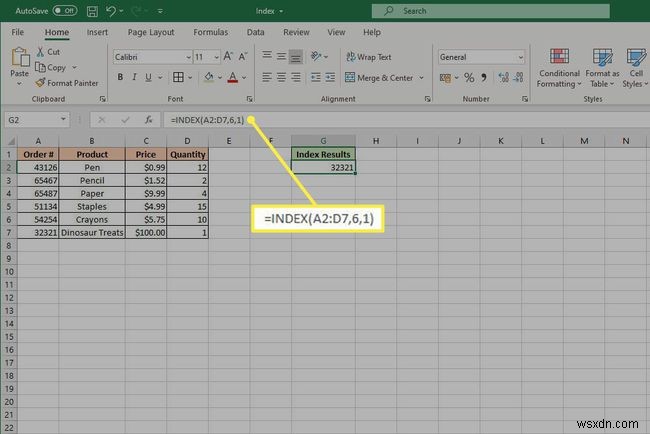Open the Clipboard dialog launcher
Viewport: 650px width, 434px height.
(102, 99)
